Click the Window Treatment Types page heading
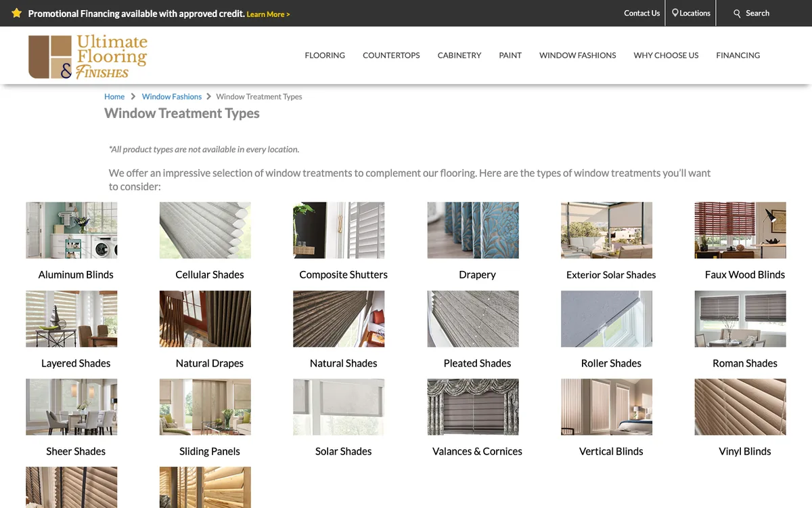The height and width of the screenshot is (508, 812). point(182,113)
